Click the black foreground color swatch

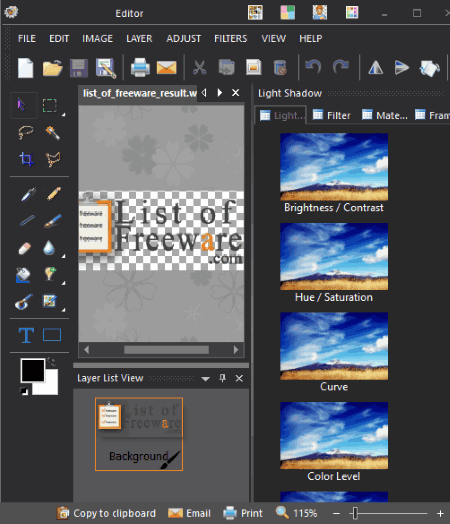[33, 370]
